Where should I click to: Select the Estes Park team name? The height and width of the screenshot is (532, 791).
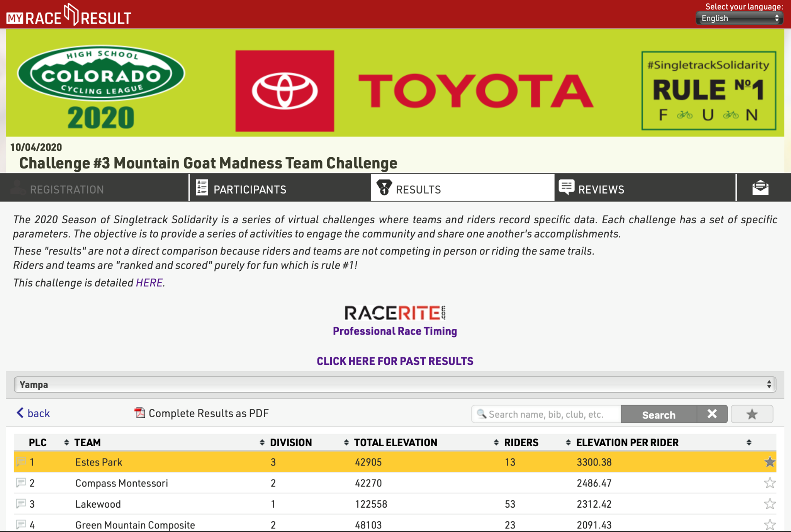98,462
